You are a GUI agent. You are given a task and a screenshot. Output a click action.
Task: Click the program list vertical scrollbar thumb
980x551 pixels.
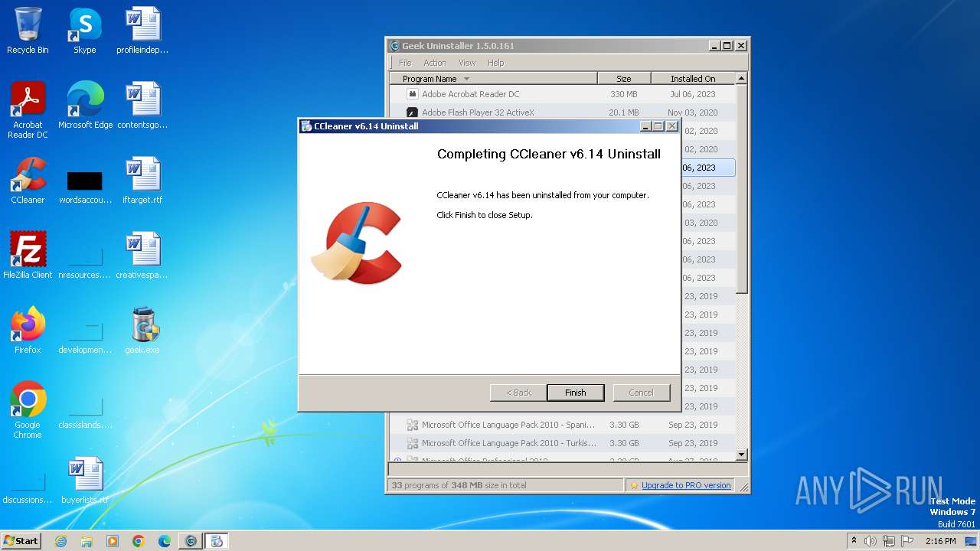point(741,189)
